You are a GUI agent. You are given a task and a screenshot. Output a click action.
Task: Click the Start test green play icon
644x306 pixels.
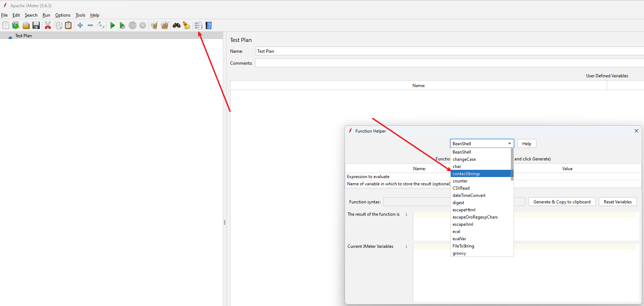tap(112, 25)
